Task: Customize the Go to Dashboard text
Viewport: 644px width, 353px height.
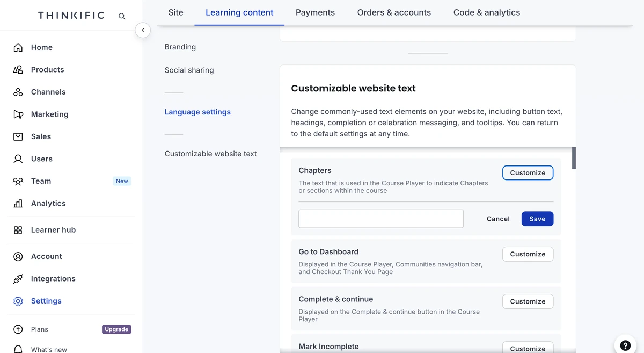Action: (x=528, y=254)
